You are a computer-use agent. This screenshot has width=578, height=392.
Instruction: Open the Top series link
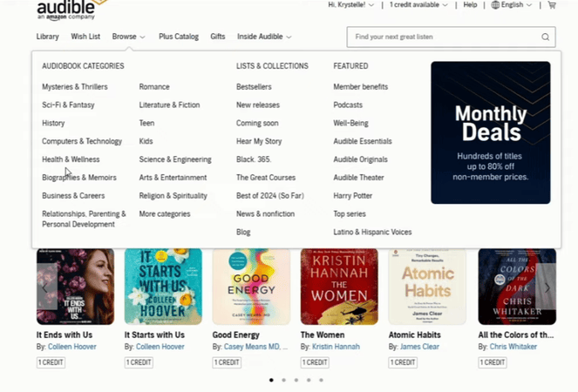[x=350, y=213]
